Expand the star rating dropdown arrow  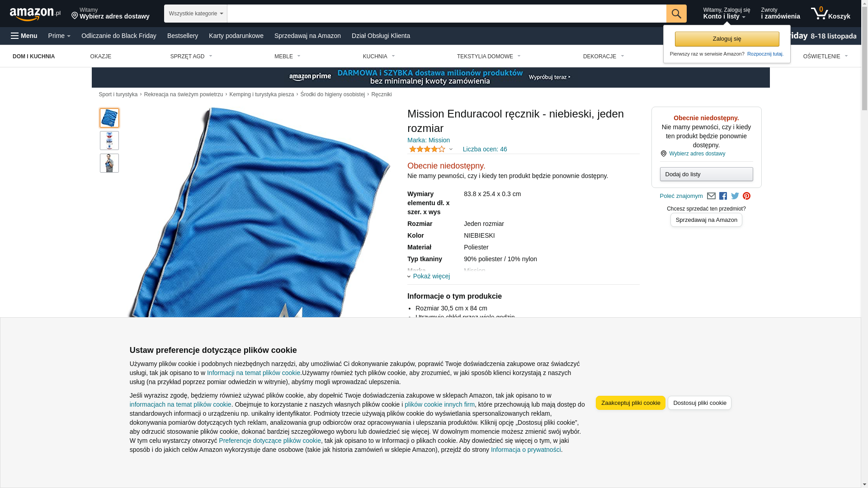tap(451, 149)
